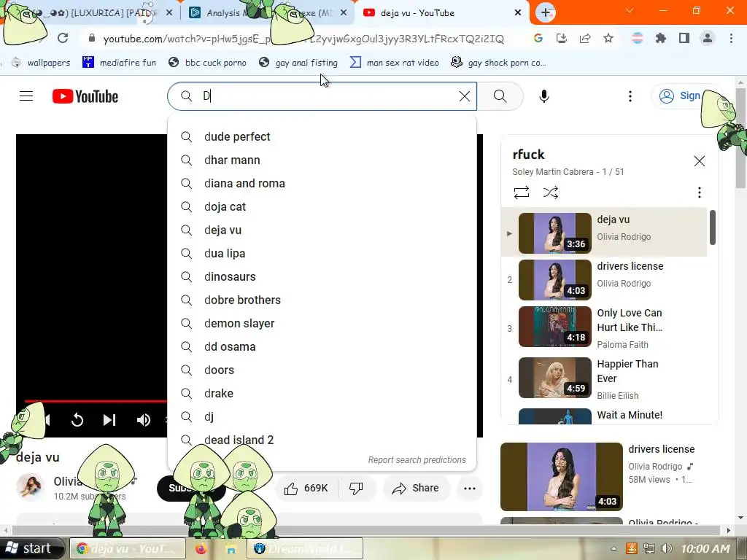Select the 'dua lipa' suggestion
This screenshot has height=560, width=747.
tap(322, 253)
